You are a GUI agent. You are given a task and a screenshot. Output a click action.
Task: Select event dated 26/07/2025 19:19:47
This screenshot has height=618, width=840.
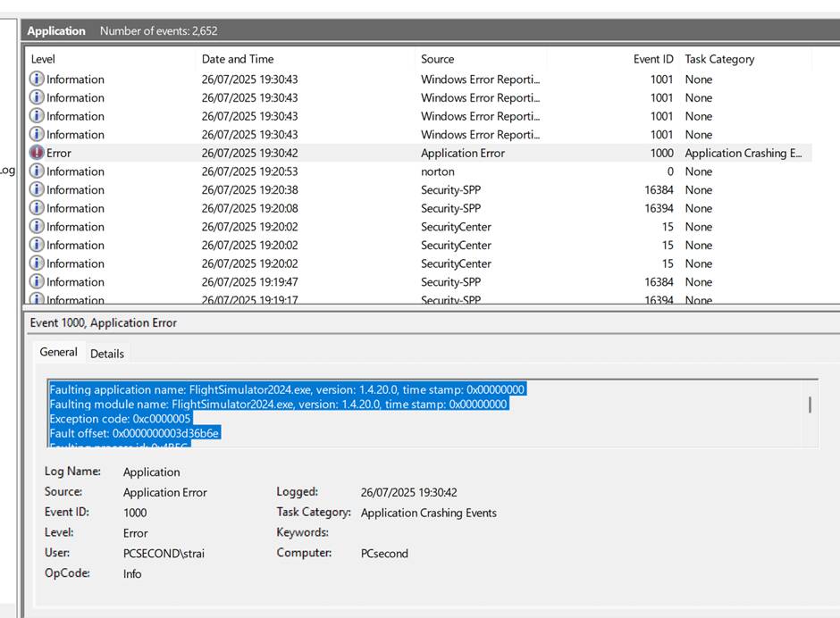249,281
